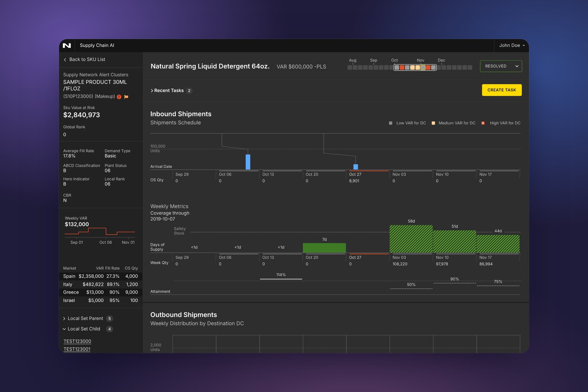
Task: Click the 7d green days-of-supply bar
Action: click(324, 248)
